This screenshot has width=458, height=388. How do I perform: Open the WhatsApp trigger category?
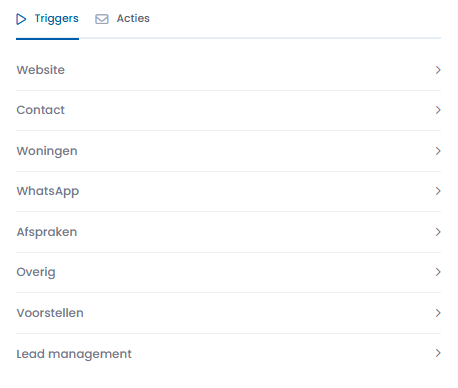(228, 191)
